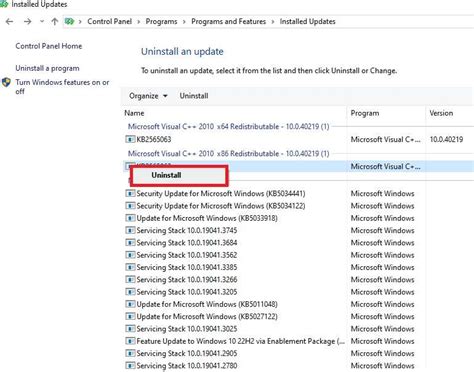Click icon of Update KB5011048
The image size is (474, 372).
pyautogui.click(x=130, y=305)
